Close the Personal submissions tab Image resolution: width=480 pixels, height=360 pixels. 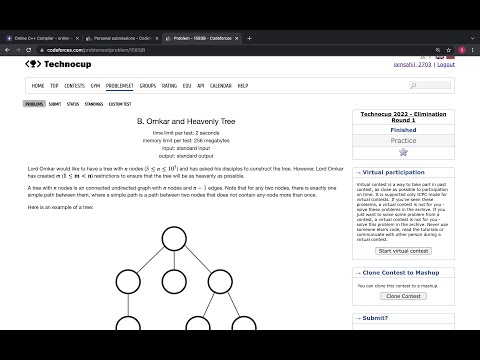(157, 38)
